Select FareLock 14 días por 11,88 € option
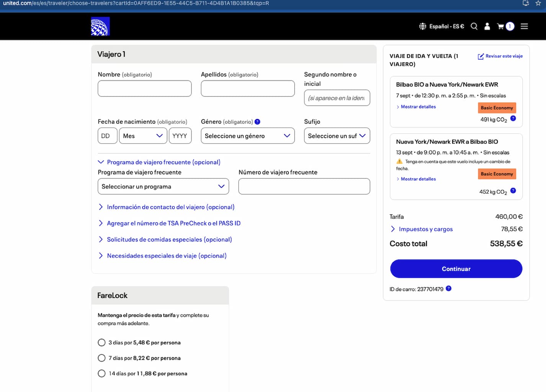The image size is (546, 392). pos(101,373)
